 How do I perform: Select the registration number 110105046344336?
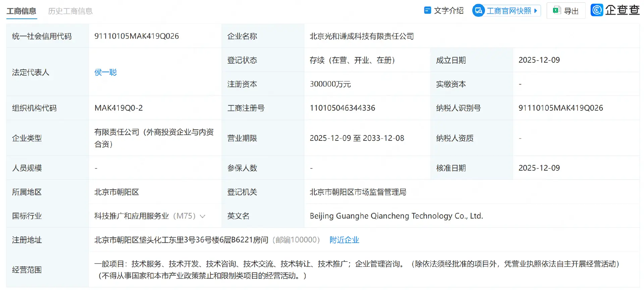(x=342, y=108)
